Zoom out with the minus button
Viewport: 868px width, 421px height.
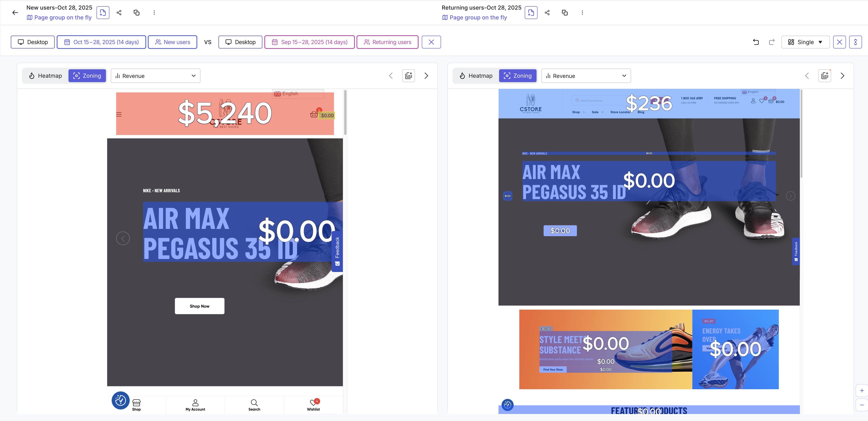click(862, 405)
